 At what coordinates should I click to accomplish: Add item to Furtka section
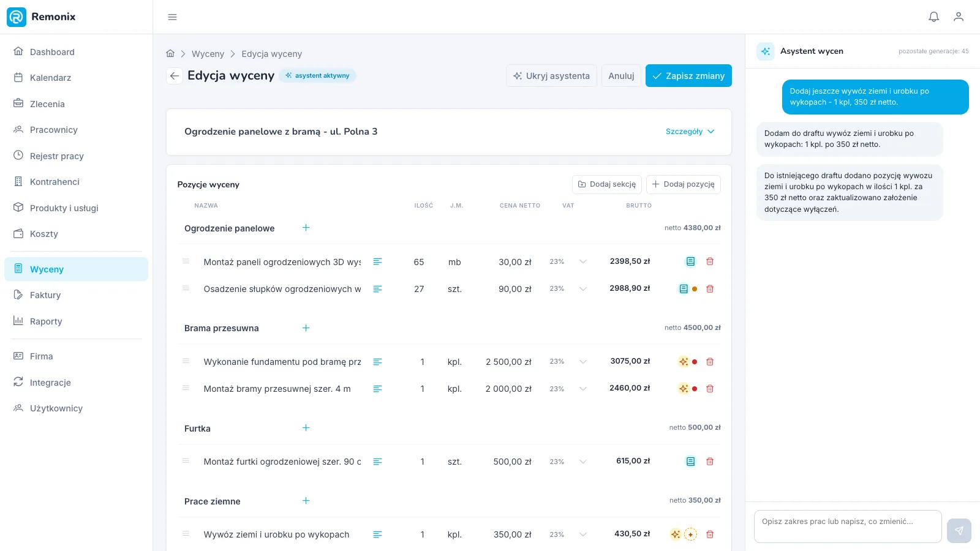(x=306, y=428)
